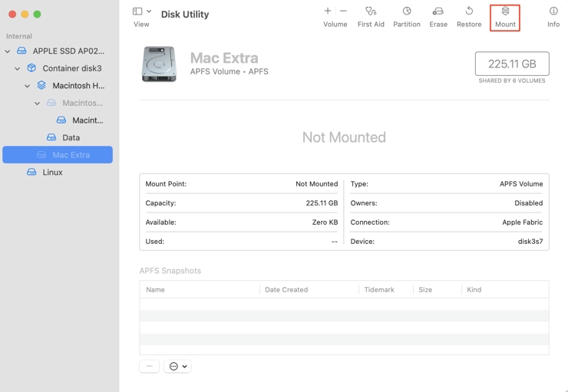Open the Info panel icon
568x392 pixels.
[x=553, y=12]
